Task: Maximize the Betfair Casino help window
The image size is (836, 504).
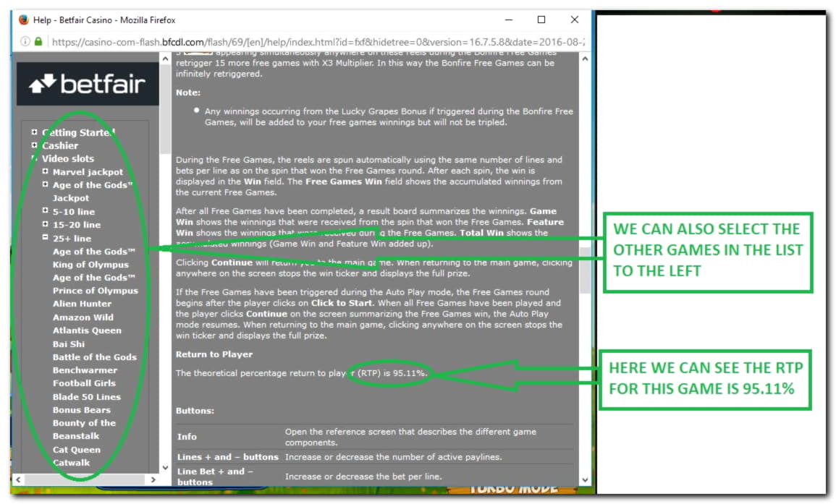Action: click(541, 20)
